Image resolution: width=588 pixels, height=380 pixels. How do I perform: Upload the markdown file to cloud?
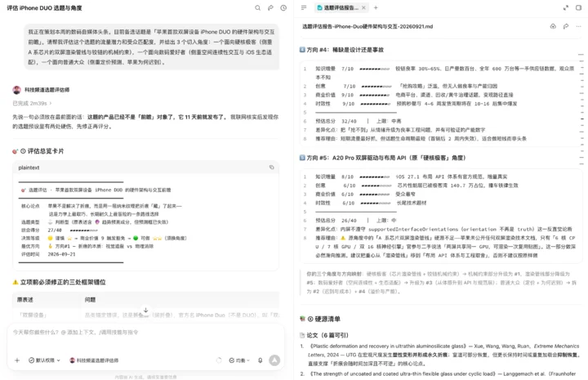click(x=553, y=26)
